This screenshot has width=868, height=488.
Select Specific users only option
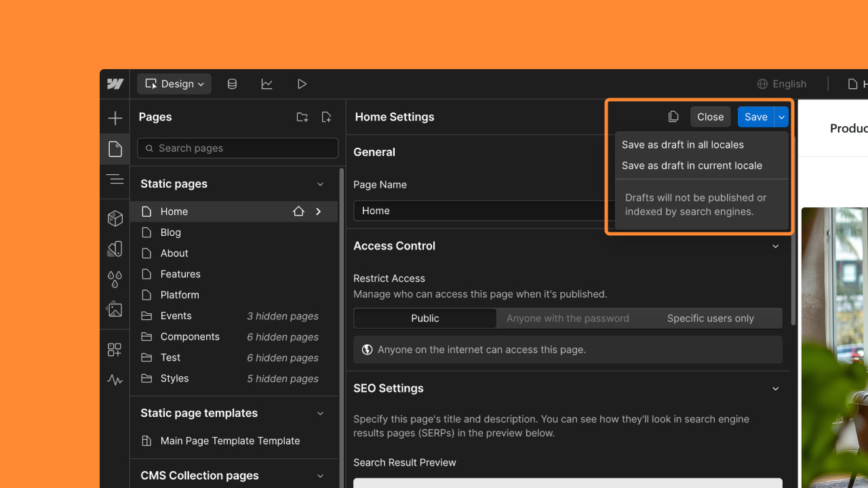(710, 318)
